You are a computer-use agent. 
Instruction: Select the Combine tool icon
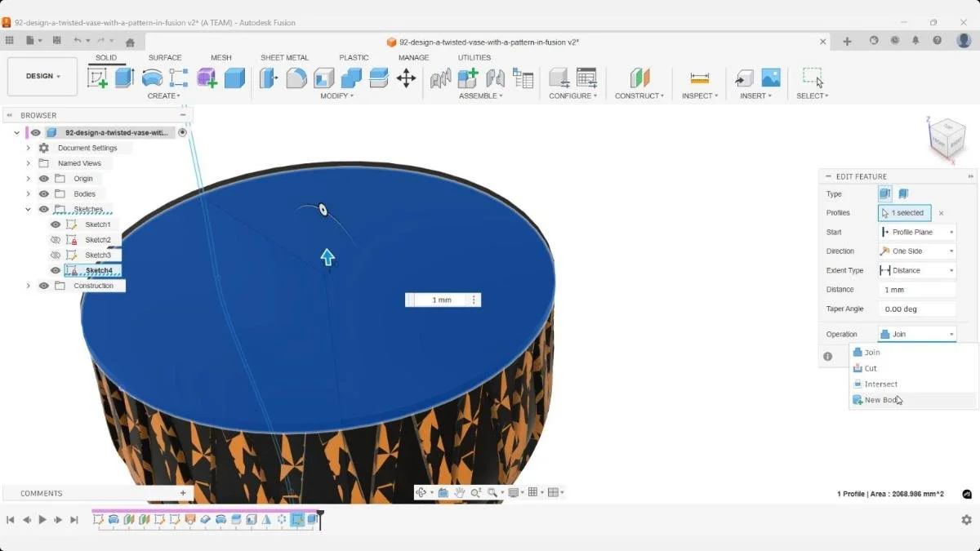(x=351, y=78)
